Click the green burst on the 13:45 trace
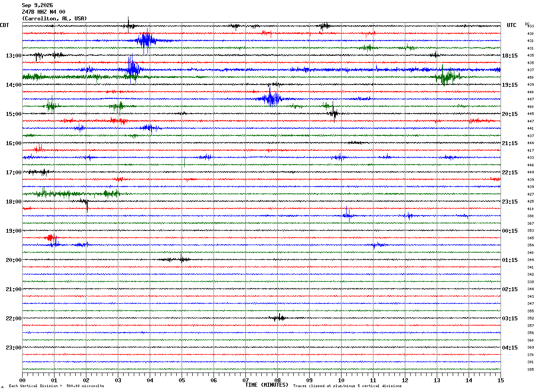The height and width of the screenshot is (392, 536). tap(447, 77)
